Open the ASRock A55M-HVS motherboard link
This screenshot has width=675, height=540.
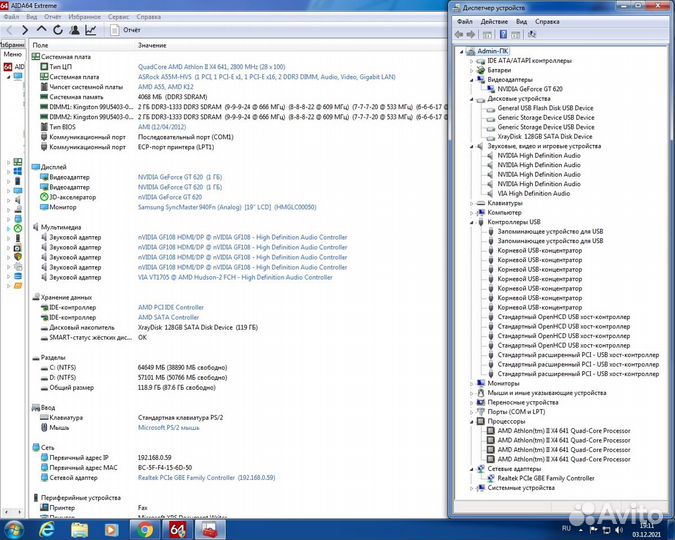pos(266,77)
